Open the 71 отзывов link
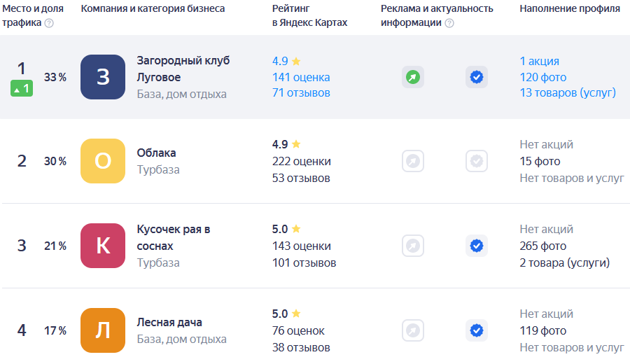The height and width of the screenshot is (364, 630). tap(301, 93)
